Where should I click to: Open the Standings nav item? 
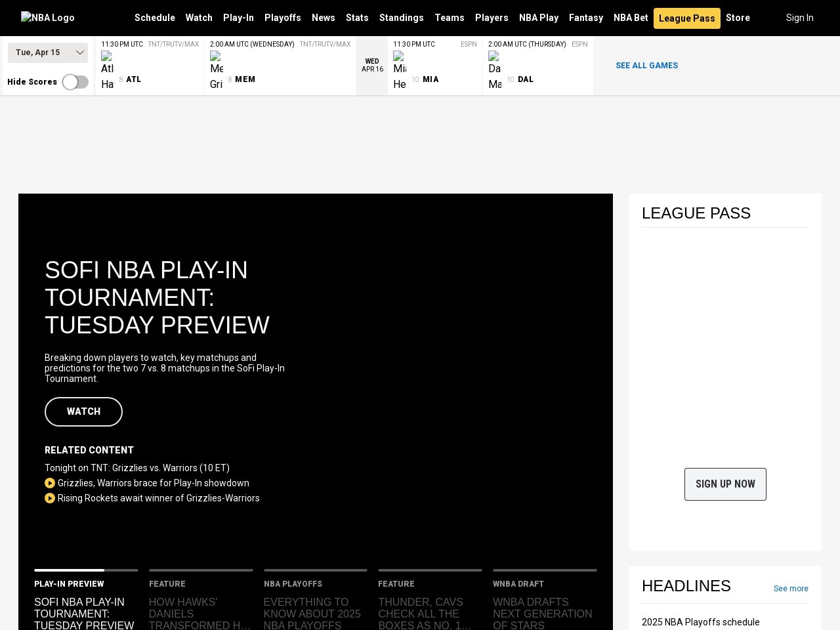[x=402, y=18]
